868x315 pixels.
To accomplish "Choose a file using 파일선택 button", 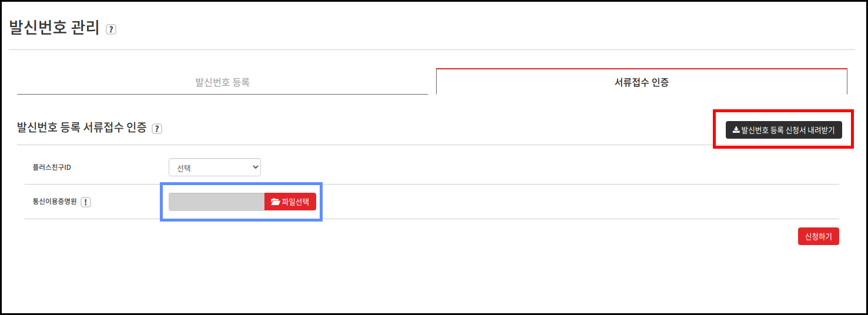I will pyautogui.click(x=290, y=202).
